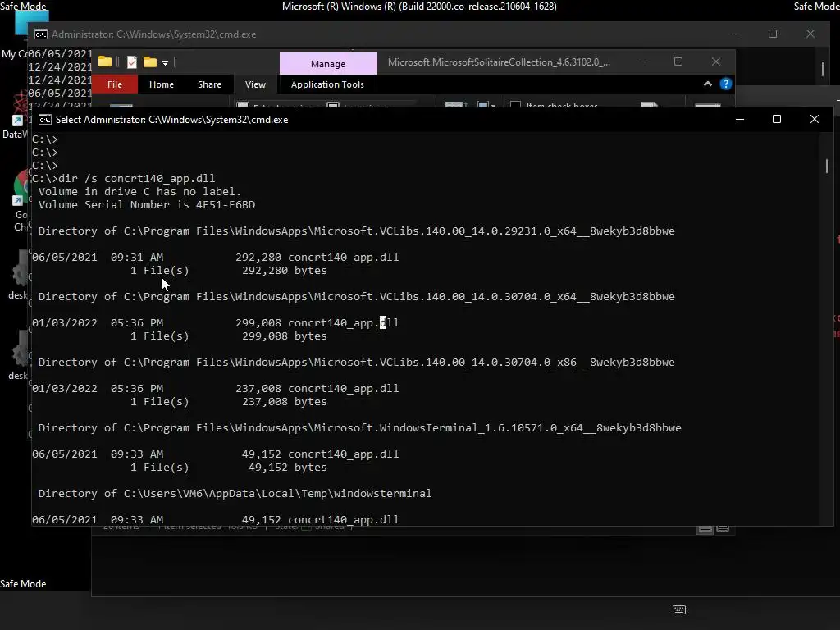Screen dimensions: 840x630
Task: Click the VCLibs 14.0.30704.0_x86 directory line
Action: pyautogui.click(x=356, y=362)
